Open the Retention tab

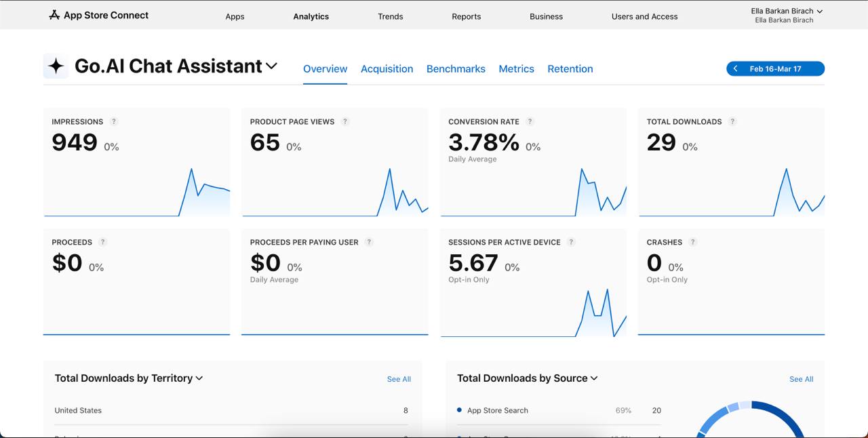pos(570,68)
